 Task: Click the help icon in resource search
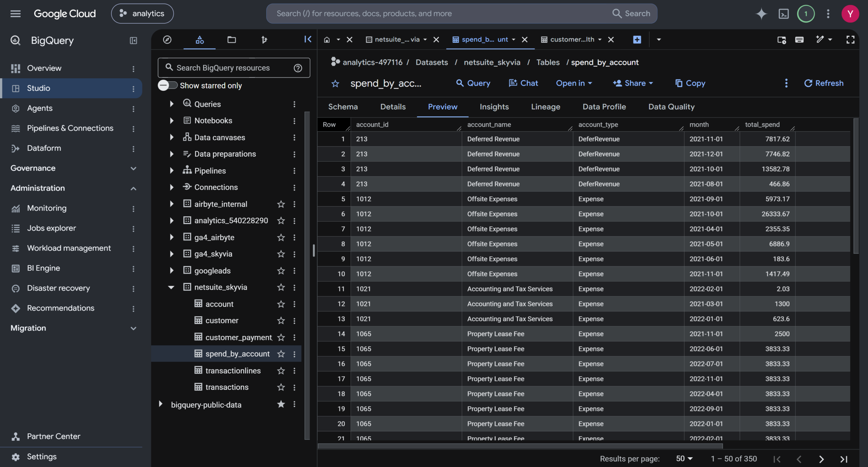[x=298, y=68]
